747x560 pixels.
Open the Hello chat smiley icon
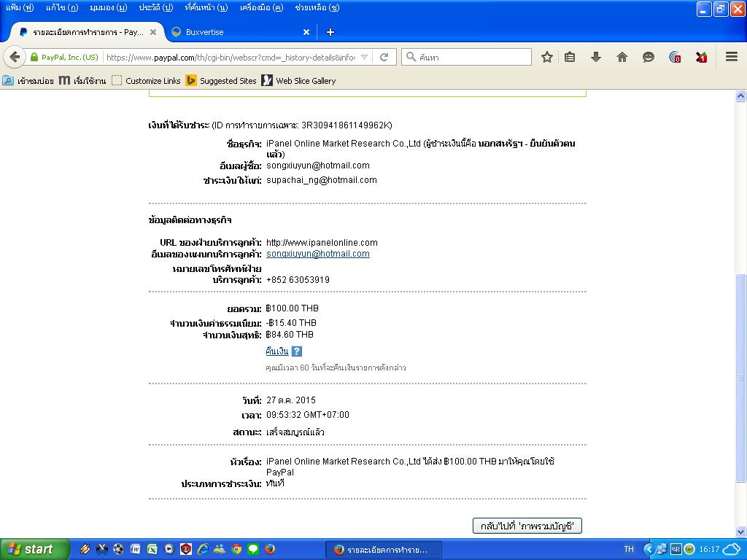click(648, 57)
